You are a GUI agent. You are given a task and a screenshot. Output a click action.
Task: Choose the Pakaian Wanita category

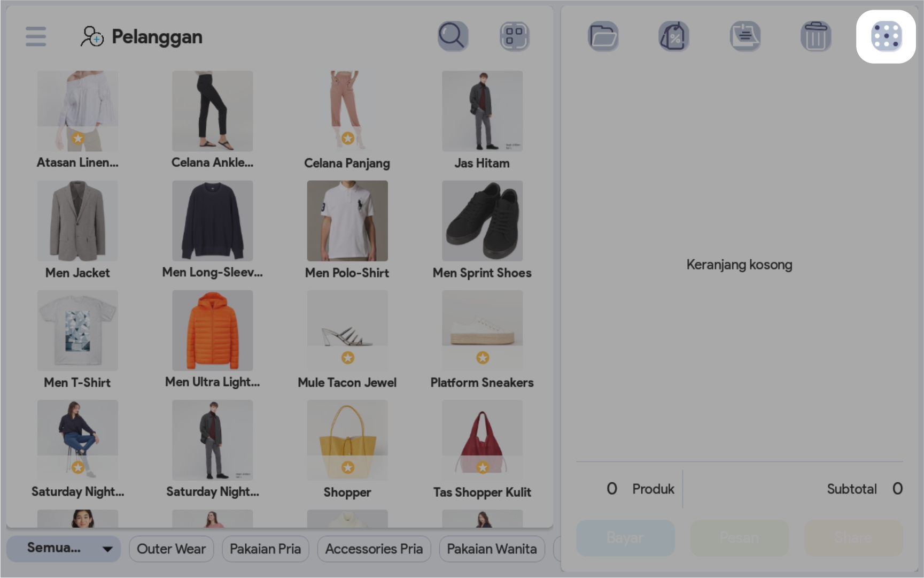coord(492,549)
